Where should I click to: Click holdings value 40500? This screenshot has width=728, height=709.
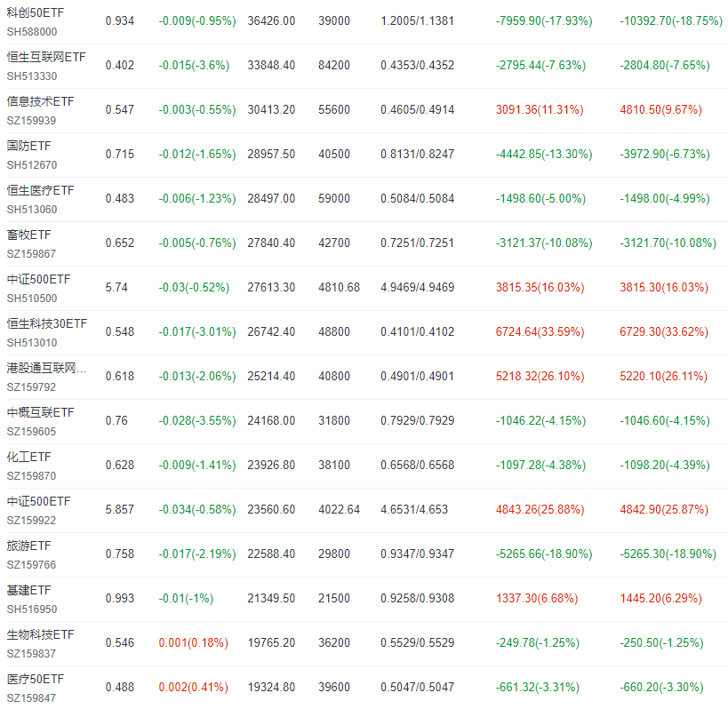pyautogui.click(x=334, y=154)
